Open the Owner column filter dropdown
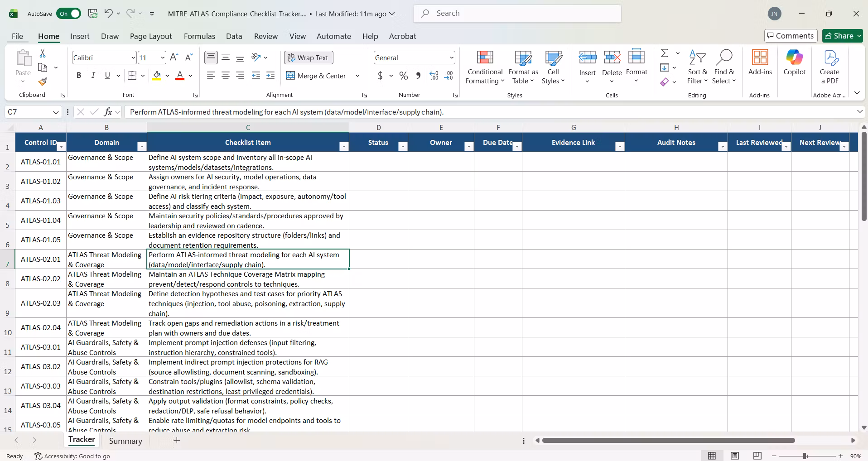This screenshot has height=461, width=868. point(469,146)
